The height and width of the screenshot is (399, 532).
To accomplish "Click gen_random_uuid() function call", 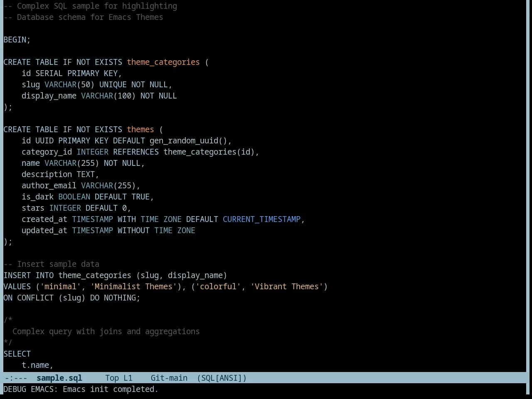I will 188,140.
